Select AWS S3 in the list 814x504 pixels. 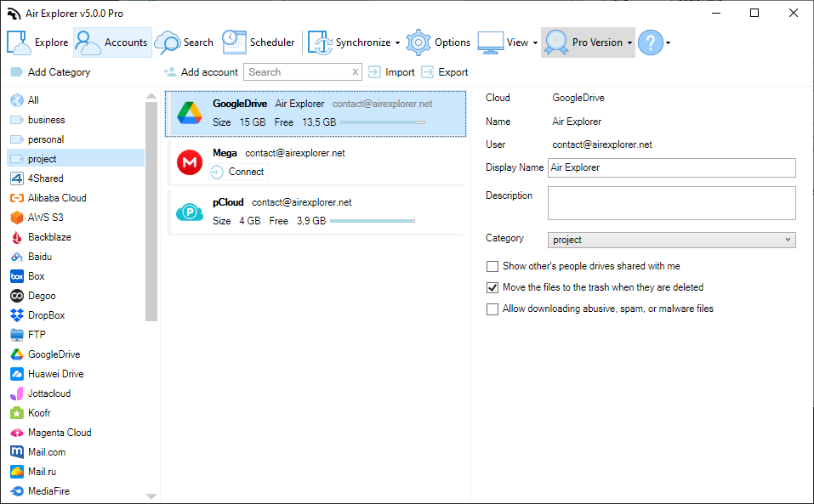click(x=76, y=218)
